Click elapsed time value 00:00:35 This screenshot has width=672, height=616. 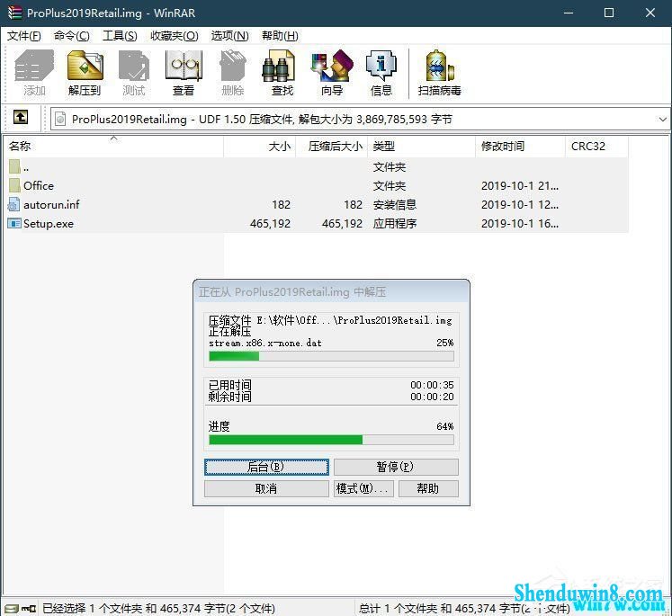click(432, 385)
